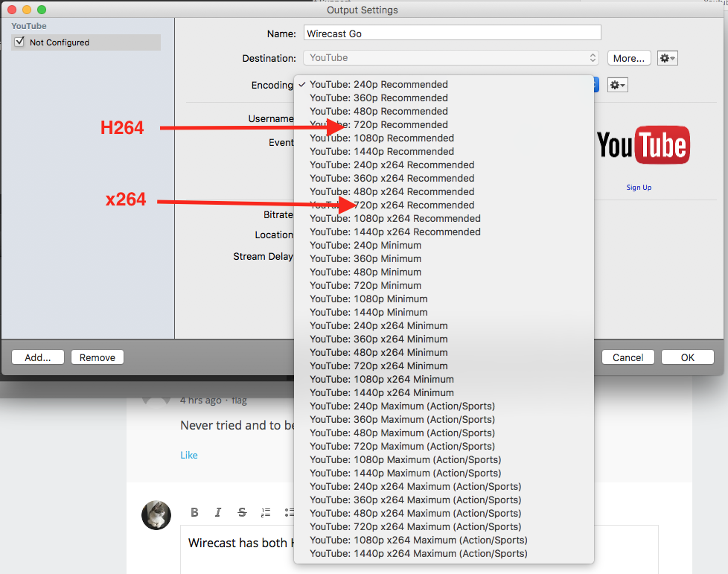Pick YouTube: 720p x264 Maximum (Action/Sports)
The height and width of the screenshot is (574, 728).
point(444,527)
